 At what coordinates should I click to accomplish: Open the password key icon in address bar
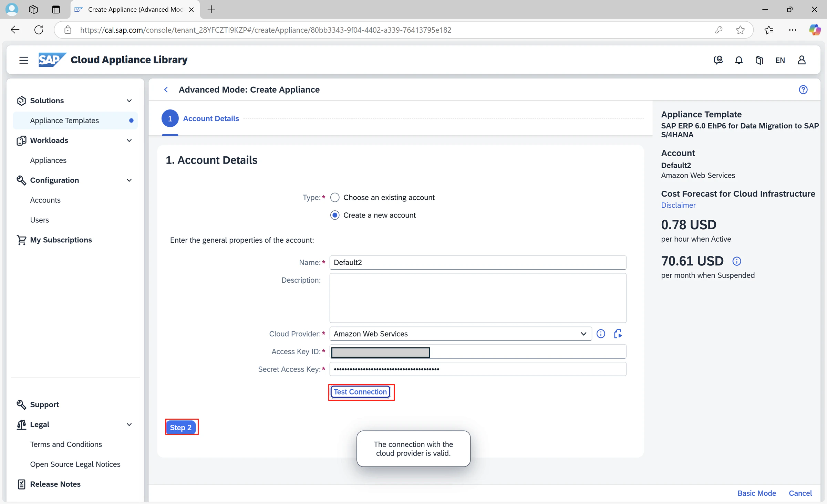[x=719, y=30]
